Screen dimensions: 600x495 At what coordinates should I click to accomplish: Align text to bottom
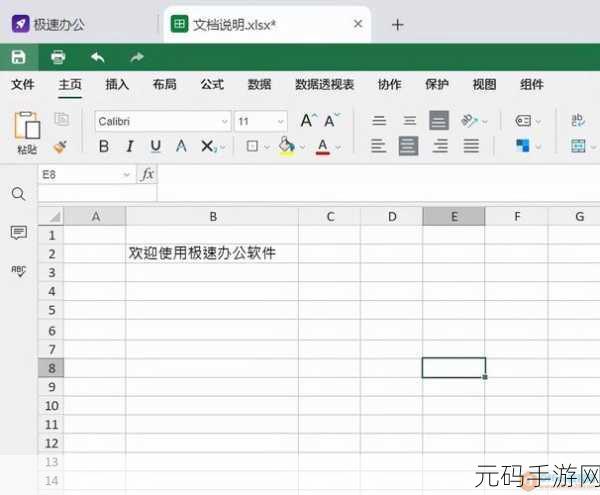(x=439, y=120)
